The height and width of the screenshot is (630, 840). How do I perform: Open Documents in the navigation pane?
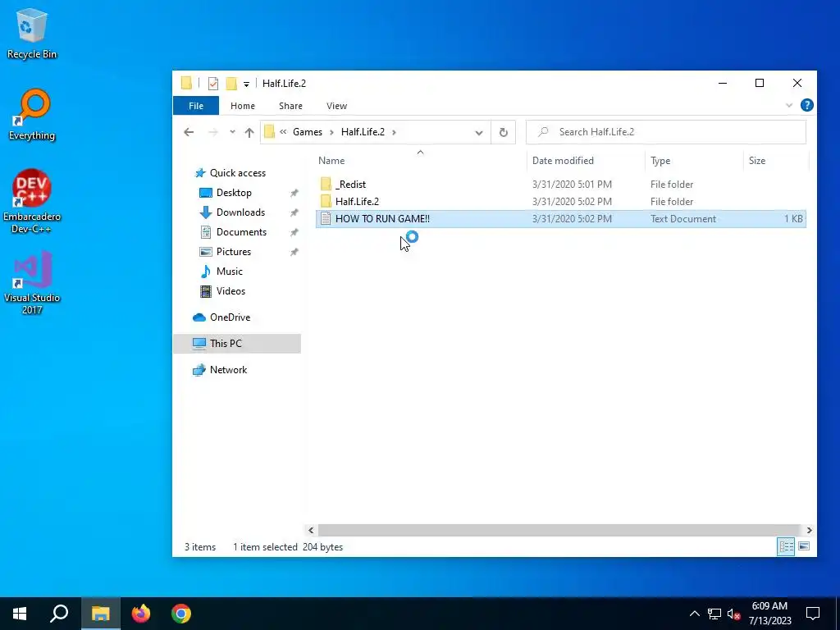pyautogui.click(x=241, y=232)
